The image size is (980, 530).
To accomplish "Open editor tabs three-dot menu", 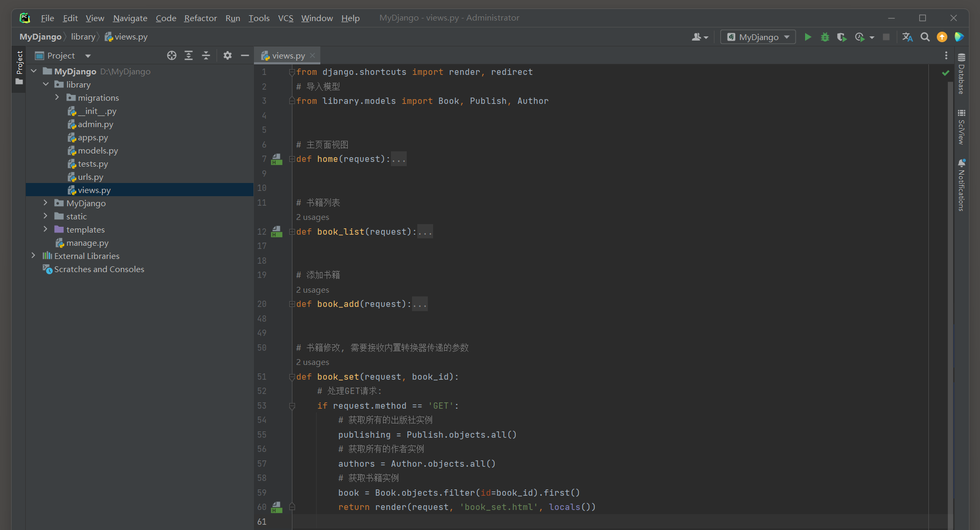I will click(946, 55).
